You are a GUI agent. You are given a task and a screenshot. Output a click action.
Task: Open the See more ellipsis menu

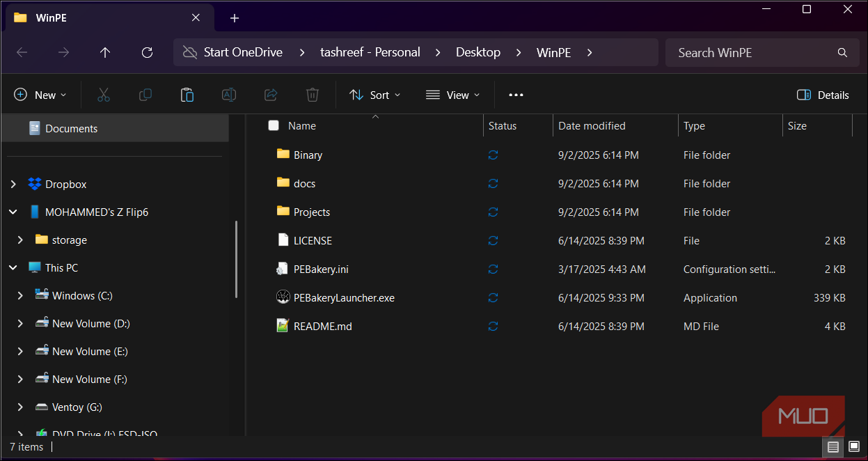[x=516, y=95]
